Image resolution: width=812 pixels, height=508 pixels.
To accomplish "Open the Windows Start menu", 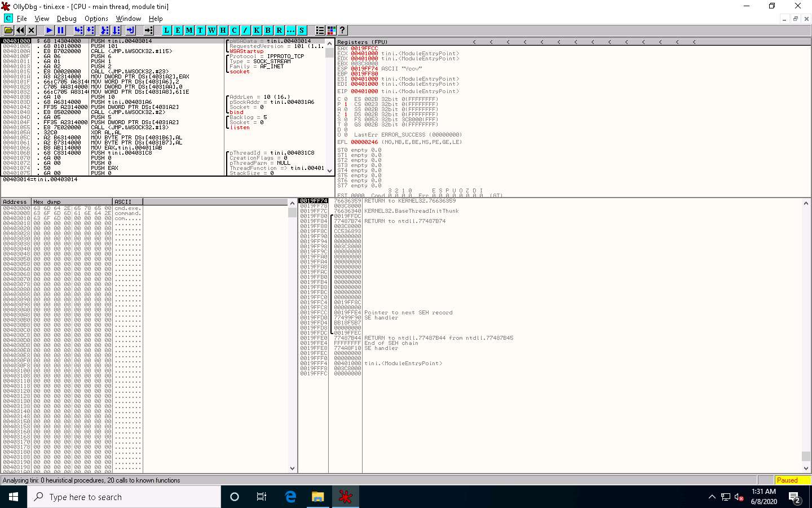I will pos(14,497).
